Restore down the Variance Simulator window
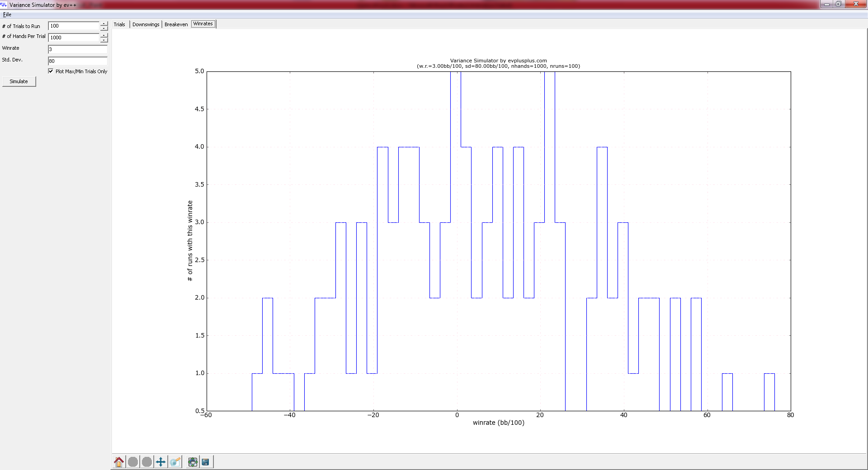 click(838, 4)
